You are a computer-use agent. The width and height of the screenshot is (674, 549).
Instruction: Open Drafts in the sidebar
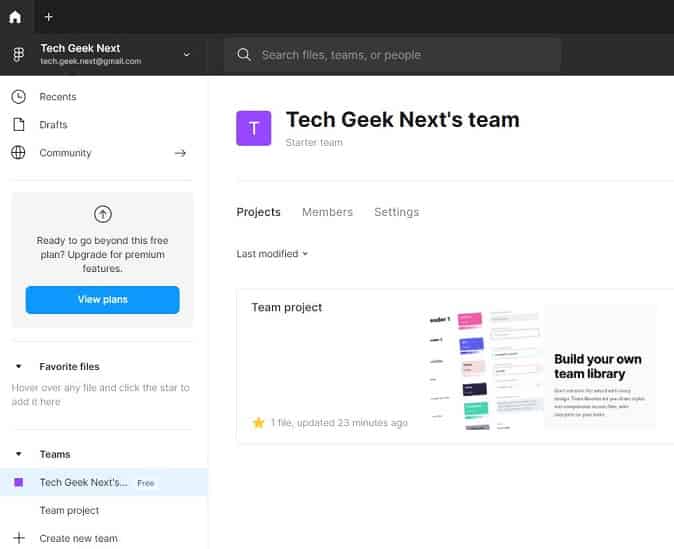pyautogui.click(x=53, y=125)
